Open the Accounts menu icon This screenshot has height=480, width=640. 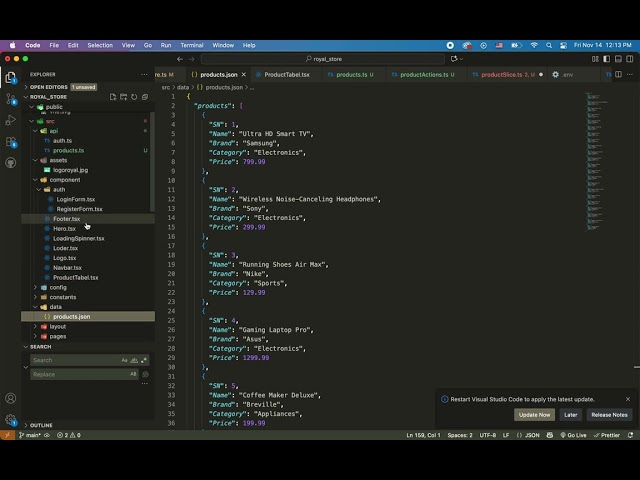(11, 397)
